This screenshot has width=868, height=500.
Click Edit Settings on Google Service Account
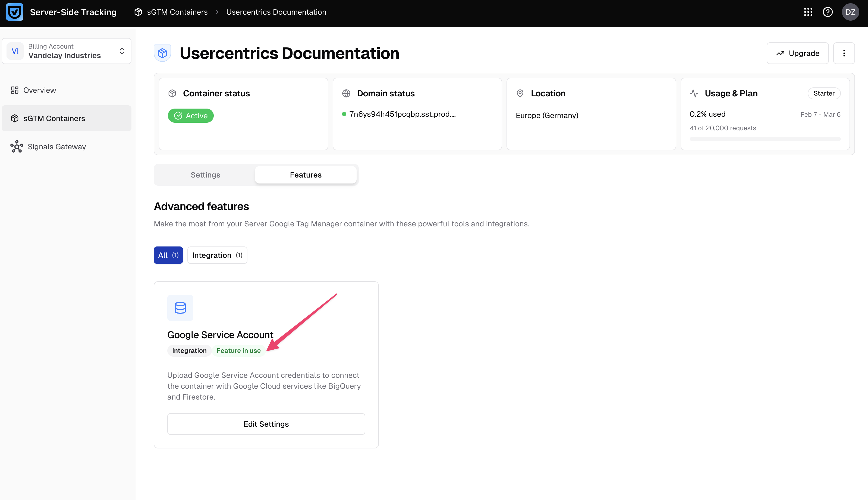(266, 424)
